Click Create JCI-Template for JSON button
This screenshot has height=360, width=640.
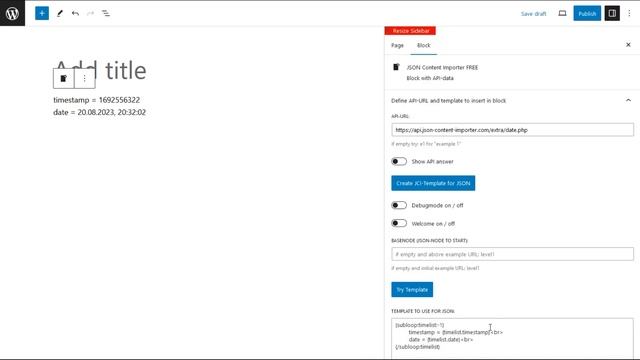433,183
